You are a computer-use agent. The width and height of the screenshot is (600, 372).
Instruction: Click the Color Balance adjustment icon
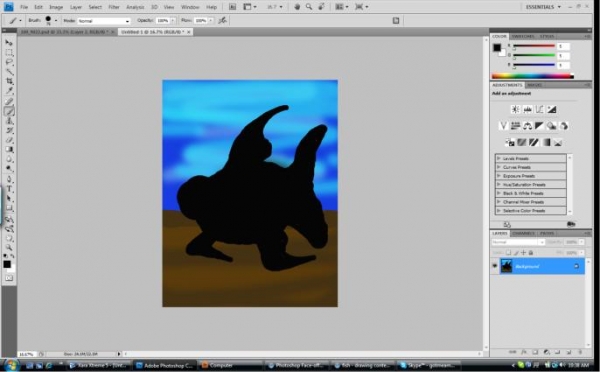click(x=527, y=126)
